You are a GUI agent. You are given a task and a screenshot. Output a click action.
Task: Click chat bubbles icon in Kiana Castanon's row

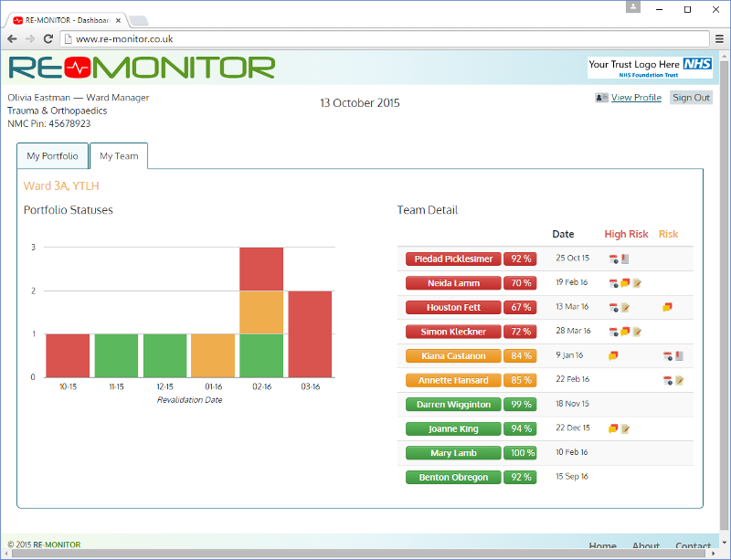[613, 355]
